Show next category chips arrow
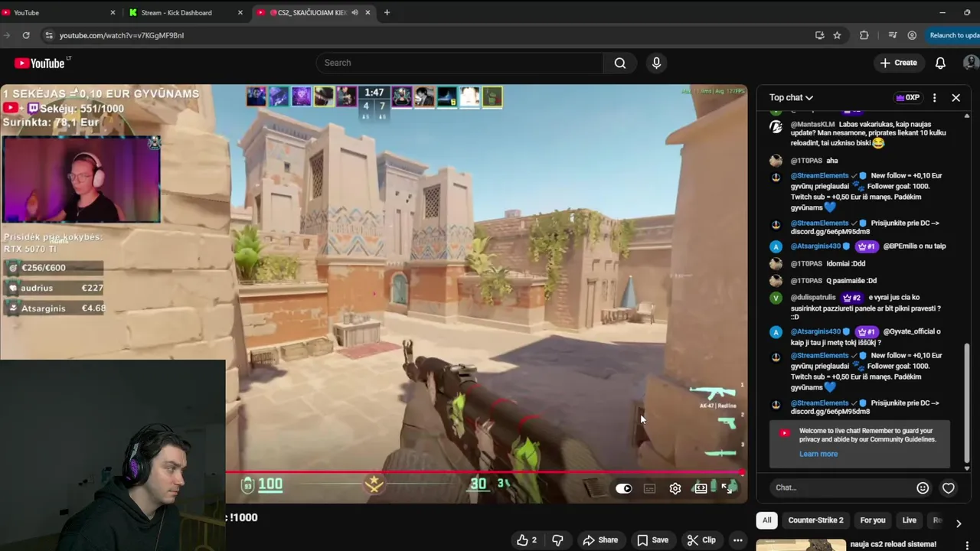This screenshot has width=980, height=551. click(959, 523)
